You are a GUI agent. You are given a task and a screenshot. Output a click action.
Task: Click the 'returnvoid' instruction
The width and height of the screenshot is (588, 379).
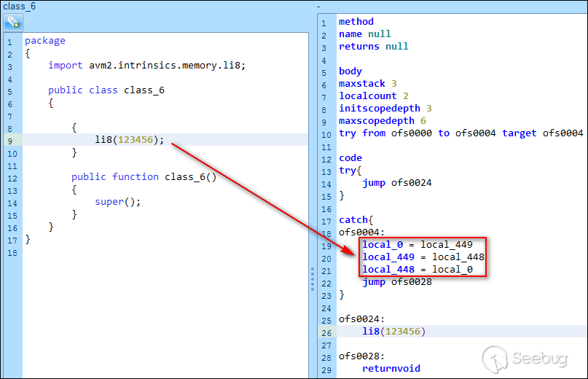coord(391,369)
